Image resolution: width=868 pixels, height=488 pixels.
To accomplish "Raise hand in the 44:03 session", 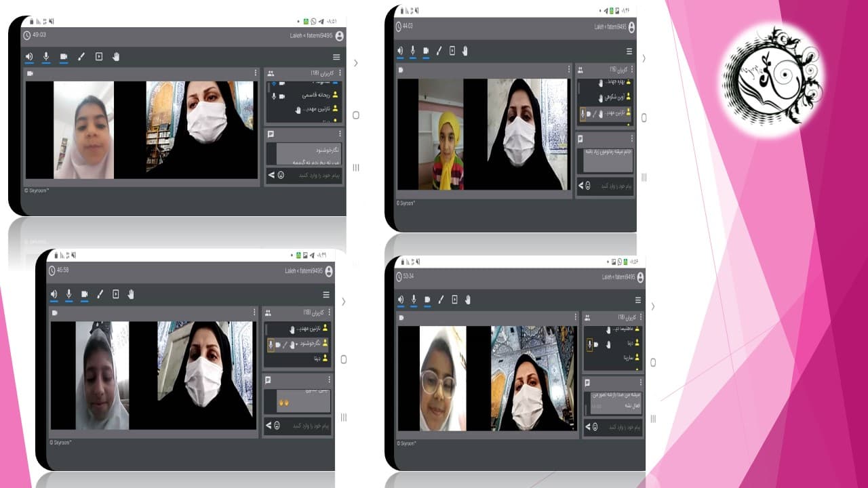I will click(x=465, y=51).
